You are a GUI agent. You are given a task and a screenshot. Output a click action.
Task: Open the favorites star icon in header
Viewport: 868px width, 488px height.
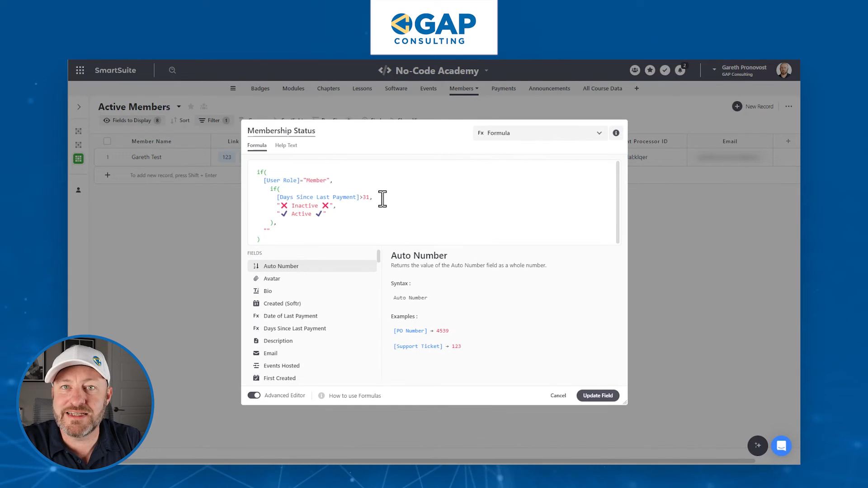click(650, 70)
